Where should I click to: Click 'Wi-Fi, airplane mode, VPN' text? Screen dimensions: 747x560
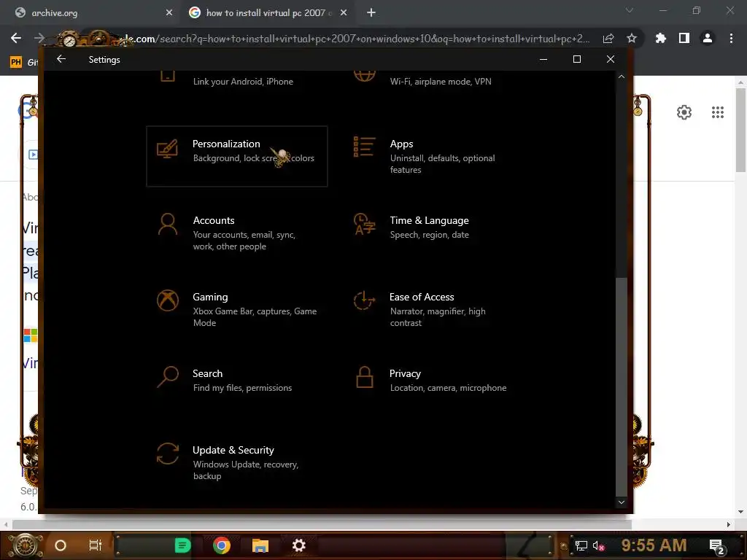441,82
